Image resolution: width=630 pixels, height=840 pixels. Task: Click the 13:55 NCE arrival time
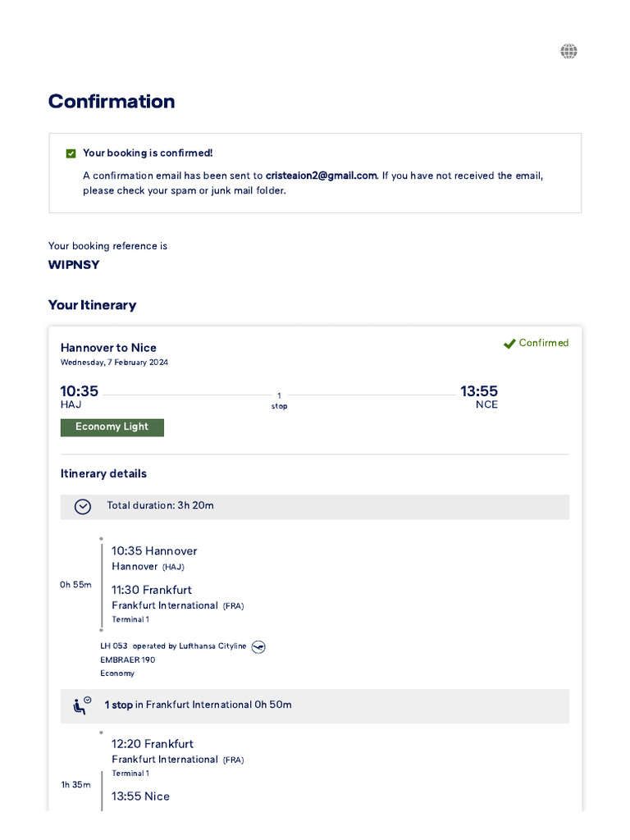click(x=479, y=392)
